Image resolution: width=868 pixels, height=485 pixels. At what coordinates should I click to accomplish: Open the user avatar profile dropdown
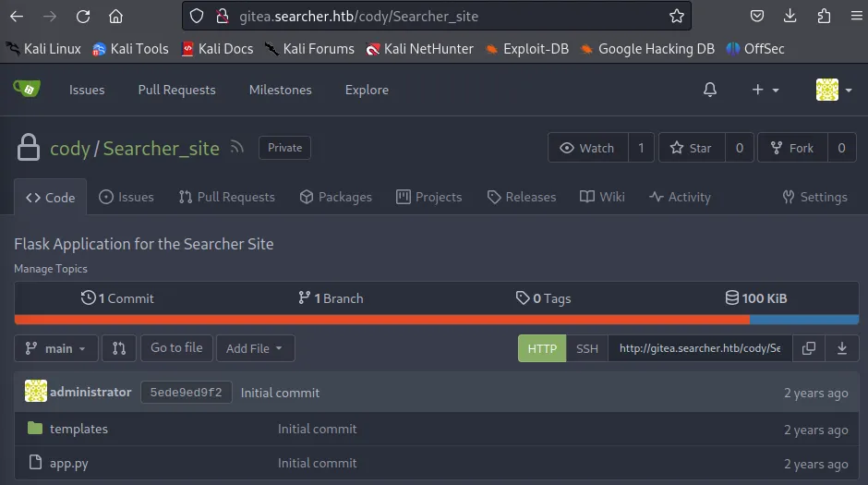point(834,90)
